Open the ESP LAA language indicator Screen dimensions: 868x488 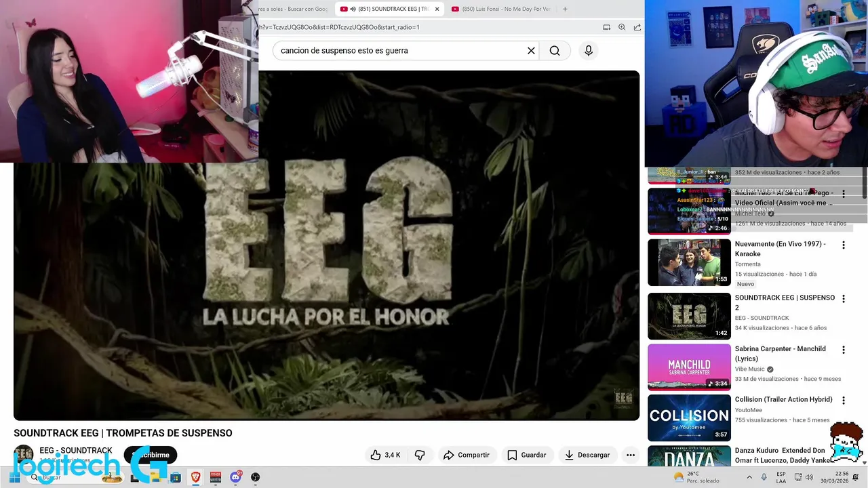click(781, 477)
